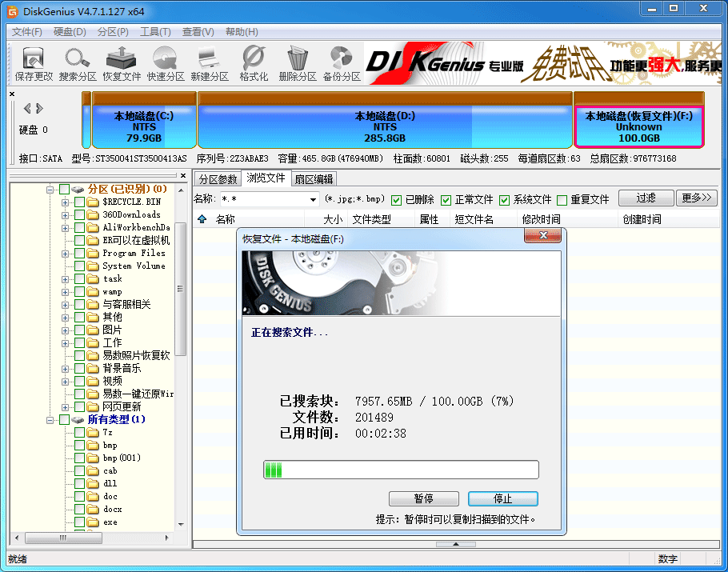Go to previous disk with left arrow
The image size is (728, 572).
click(27, 109)
